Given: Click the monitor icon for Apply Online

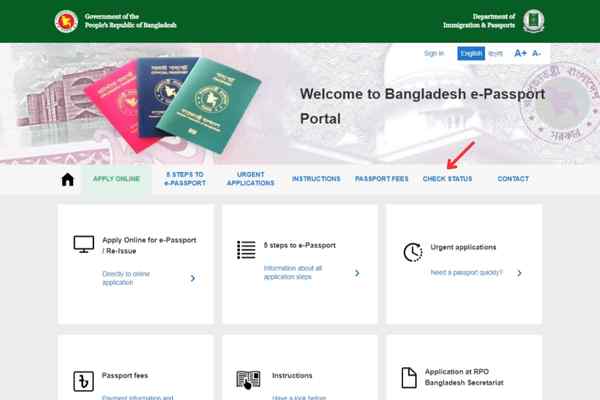Looking at the screenshot, I should [x=84, y=244].
